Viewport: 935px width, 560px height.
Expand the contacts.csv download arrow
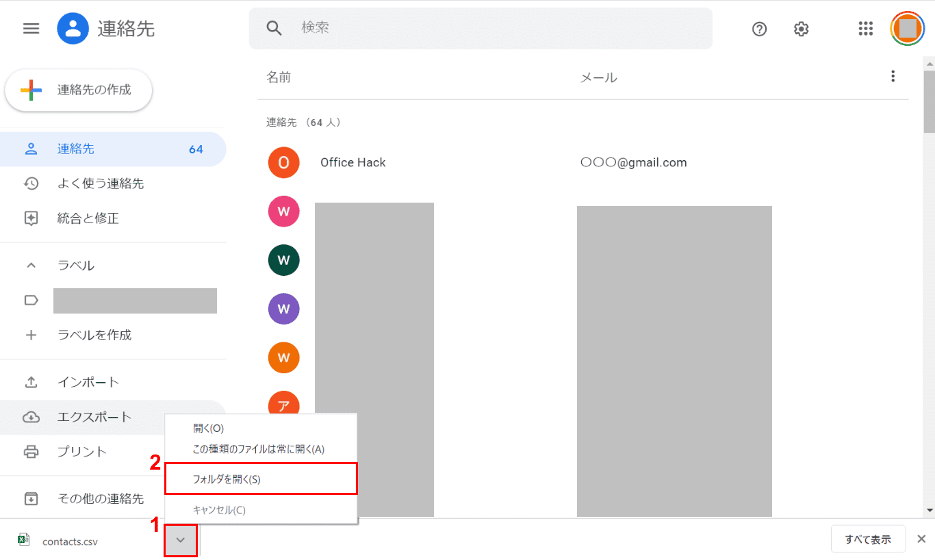click(x=181, y=540)
